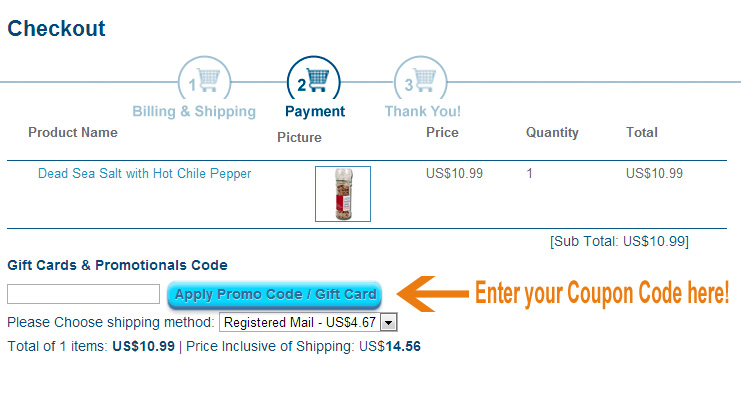Click the Quantity column header
This screenshot has height=395, width=741.
(552, 133)
